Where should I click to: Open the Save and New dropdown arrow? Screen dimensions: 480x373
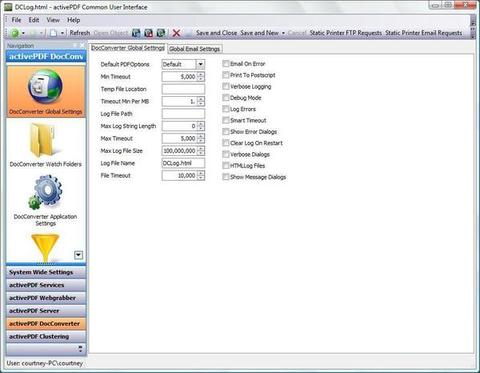[283, 33]
